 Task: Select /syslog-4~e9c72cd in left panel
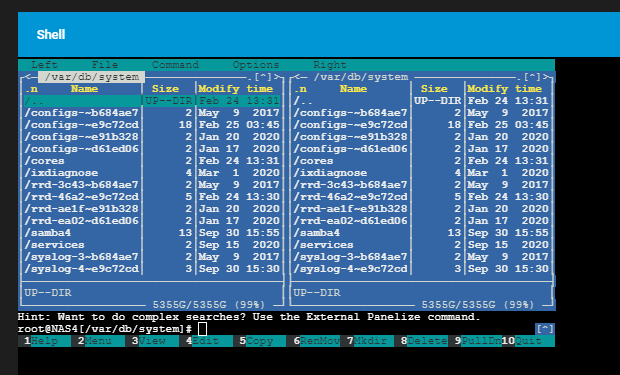tap(152, 269)
